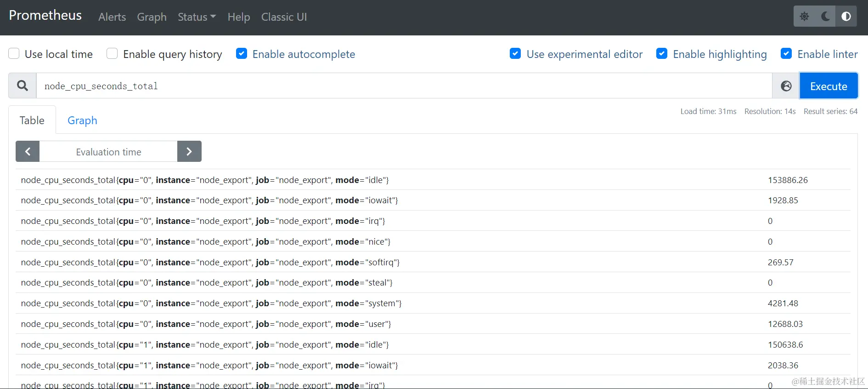Click value 269.57

click(781, 262)
